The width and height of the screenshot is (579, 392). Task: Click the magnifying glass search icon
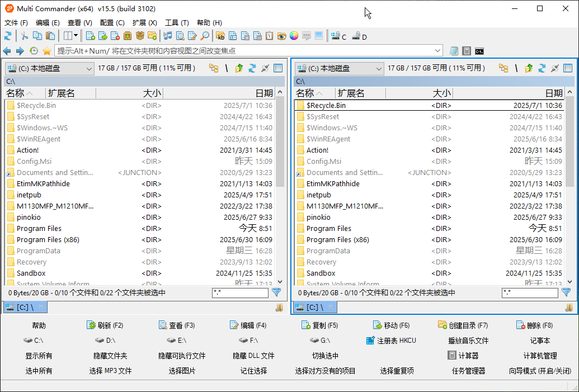(205, 36)
